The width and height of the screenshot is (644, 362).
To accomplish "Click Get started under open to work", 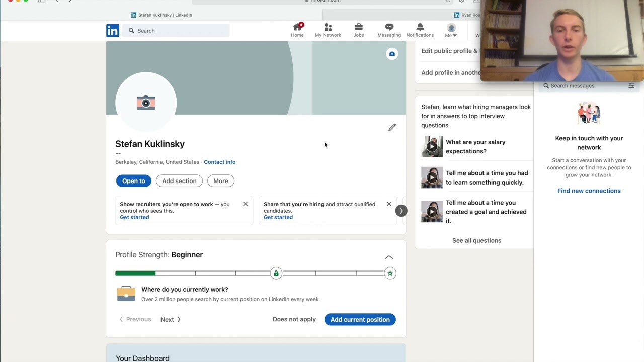I will (x=134, y=217).
